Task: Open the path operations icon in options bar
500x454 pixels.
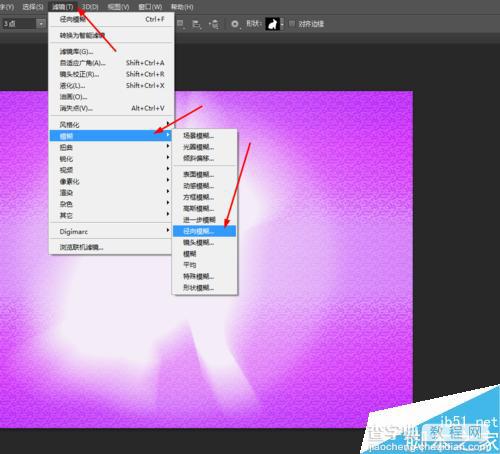Action: pyautogui.click(x=180, y=24)
